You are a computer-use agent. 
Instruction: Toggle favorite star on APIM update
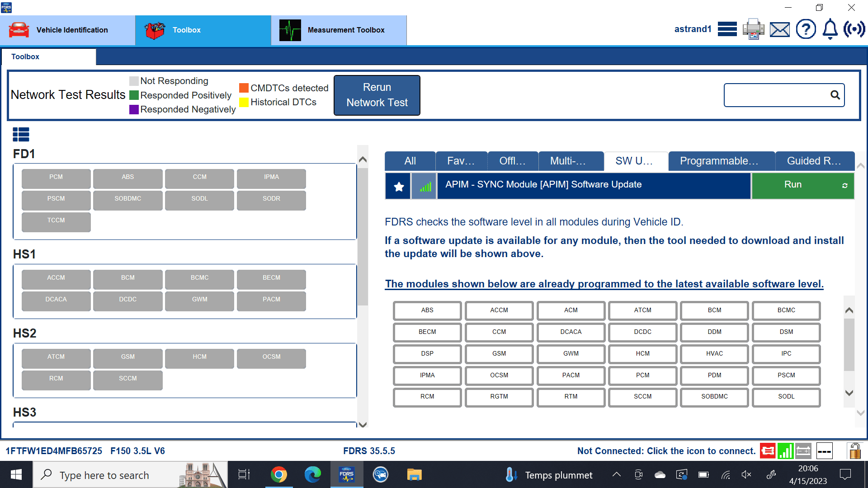[x=398, y=186]
